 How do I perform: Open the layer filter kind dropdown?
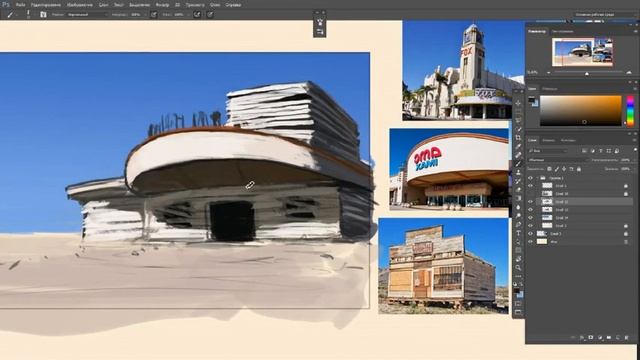pos(548,151)
